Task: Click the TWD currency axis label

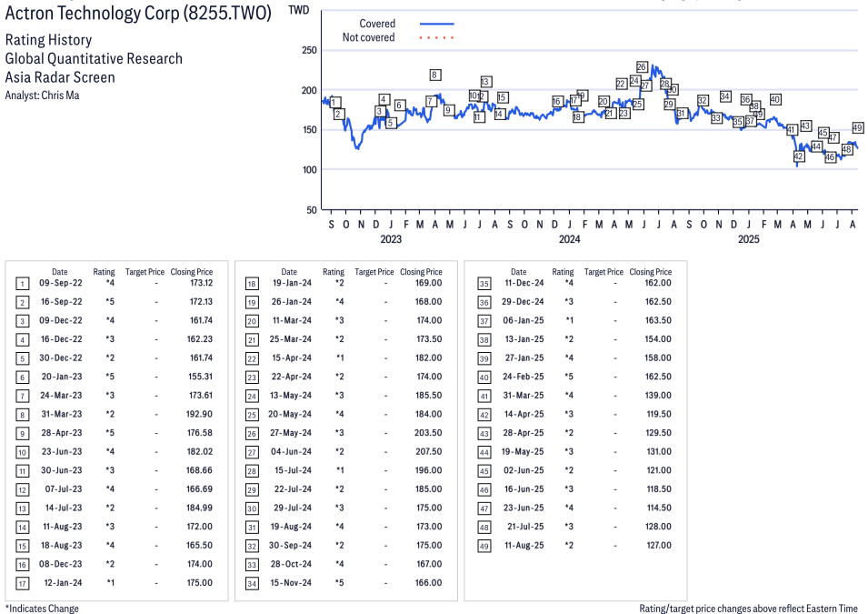Action: point(299,11)
